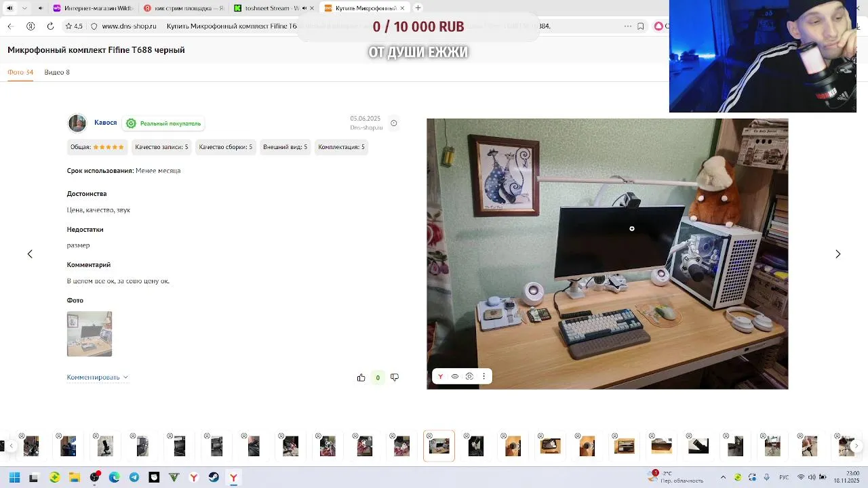Screen dimensions: 868x488
Task: Expand the Комментировать dropdown
Action: [97, 378]
